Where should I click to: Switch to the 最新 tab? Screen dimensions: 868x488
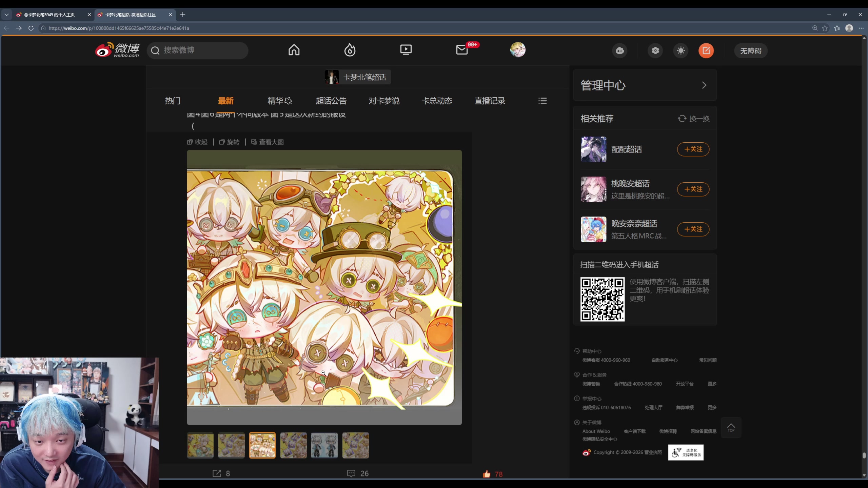pos(225,101)
